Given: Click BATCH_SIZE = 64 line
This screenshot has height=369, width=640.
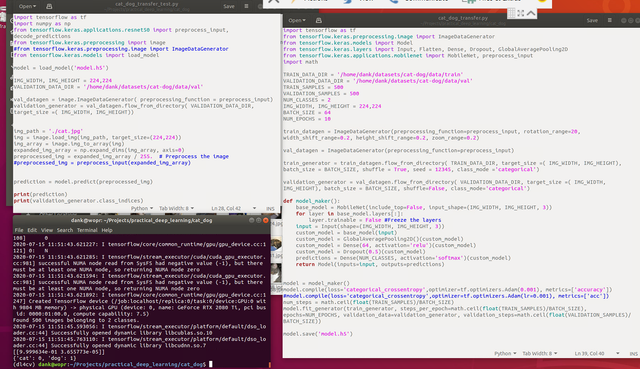Looking at the screenshot, I should tap(307, 112).
